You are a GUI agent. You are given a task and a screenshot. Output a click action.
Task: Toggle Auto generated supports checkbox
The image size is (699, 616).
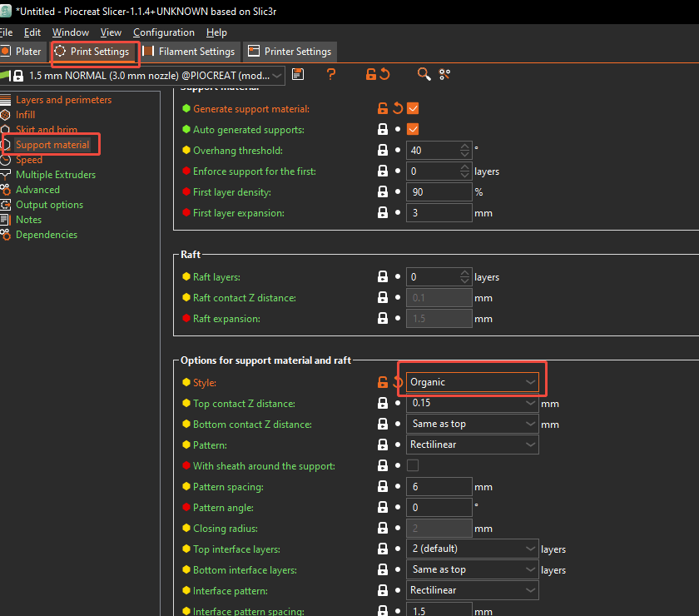(x=413, y=130)
